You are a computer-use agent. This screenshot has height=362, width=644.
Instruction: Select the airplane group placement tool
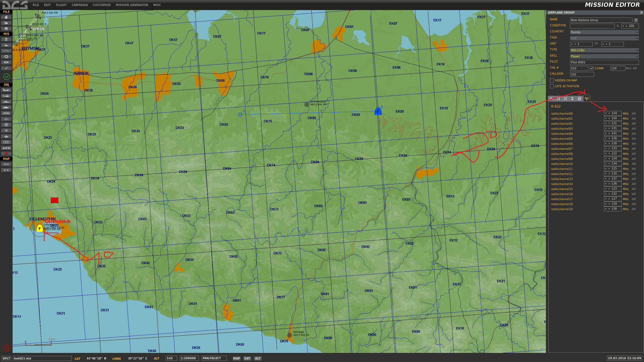6,90
